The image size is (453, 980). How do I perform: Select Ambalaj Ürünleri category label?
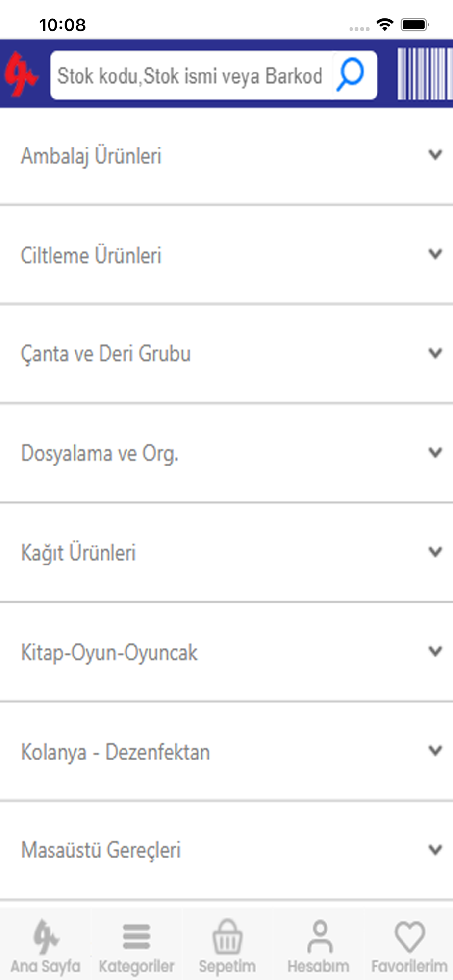click(91, 156)
